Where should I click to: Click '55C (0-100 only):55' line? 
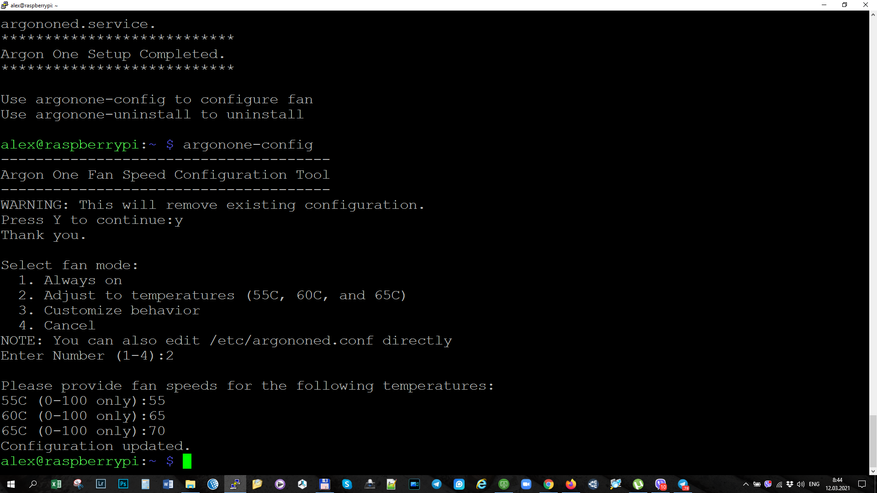pos(83,401)
